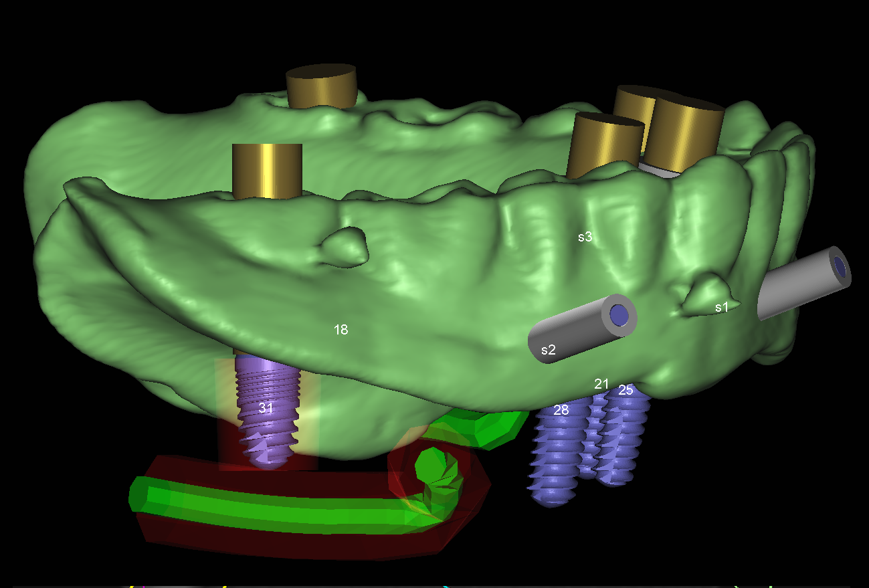Select implant label 28

point(561,410)
